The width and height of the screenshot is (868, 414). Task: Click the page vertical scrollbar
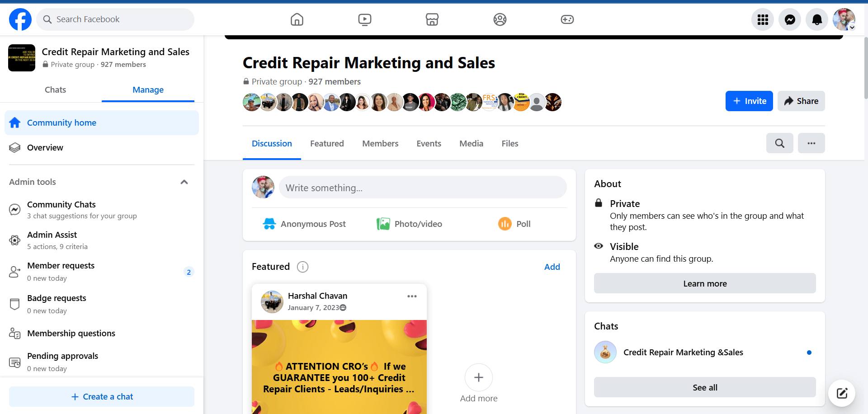pos(865,68)
